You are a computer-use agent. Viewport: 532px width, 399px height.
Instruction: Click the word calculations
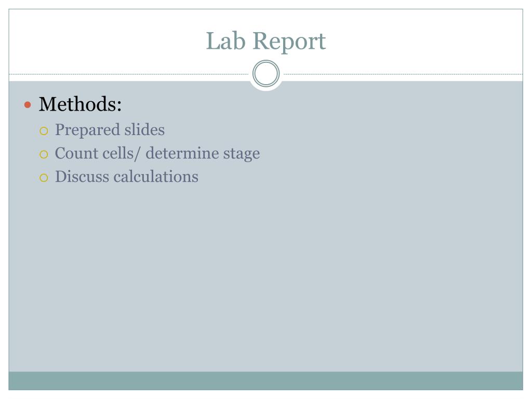click(x=156, y=177)
